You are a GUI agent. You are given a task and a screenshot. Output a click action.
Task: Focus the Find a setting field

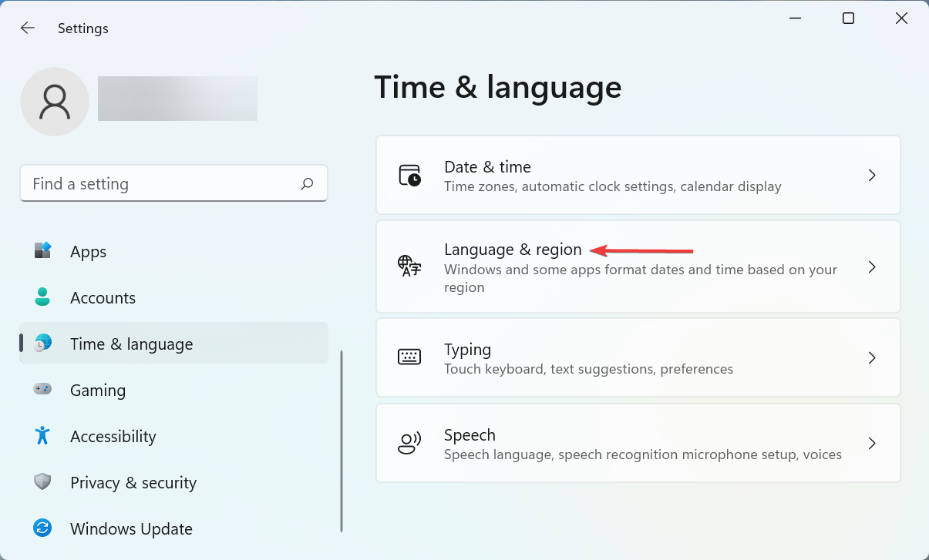[162, 184]
